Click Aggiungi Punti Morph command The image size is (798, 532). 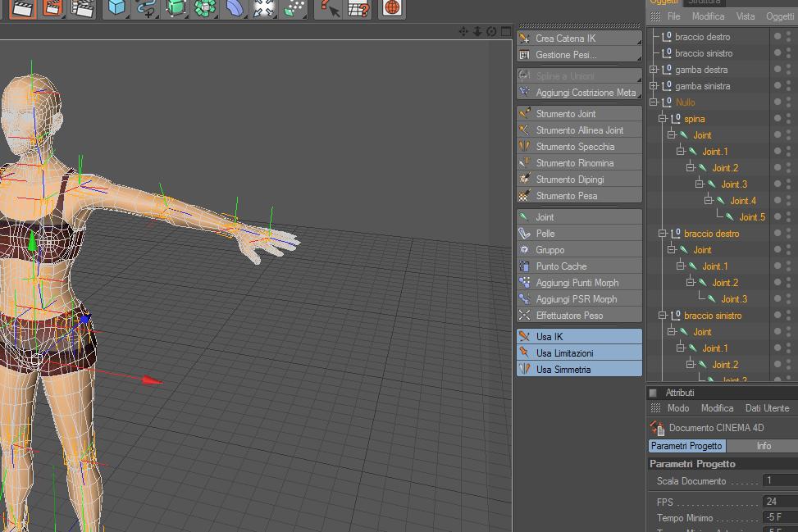point(579,283)
